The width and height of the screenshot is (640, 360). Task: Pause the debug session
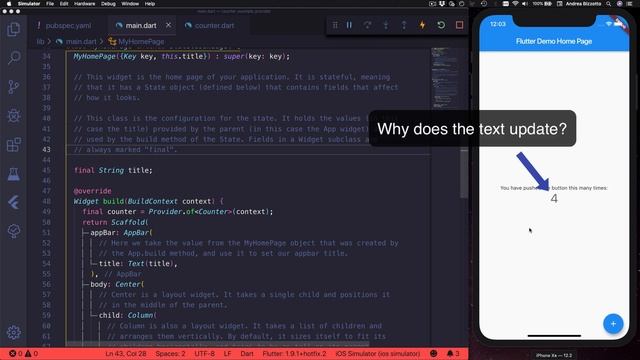tap(349, 25)
